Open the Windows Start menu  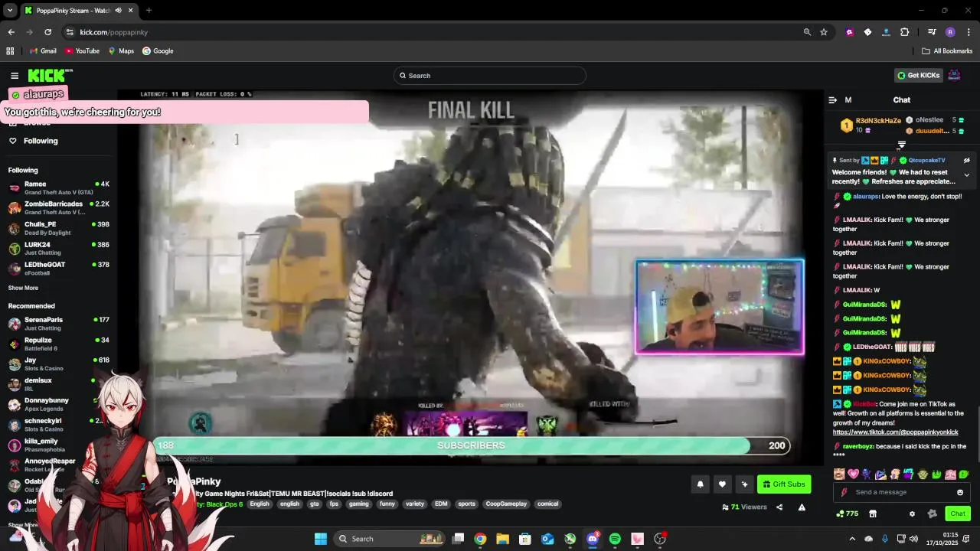tap(321, 539)
